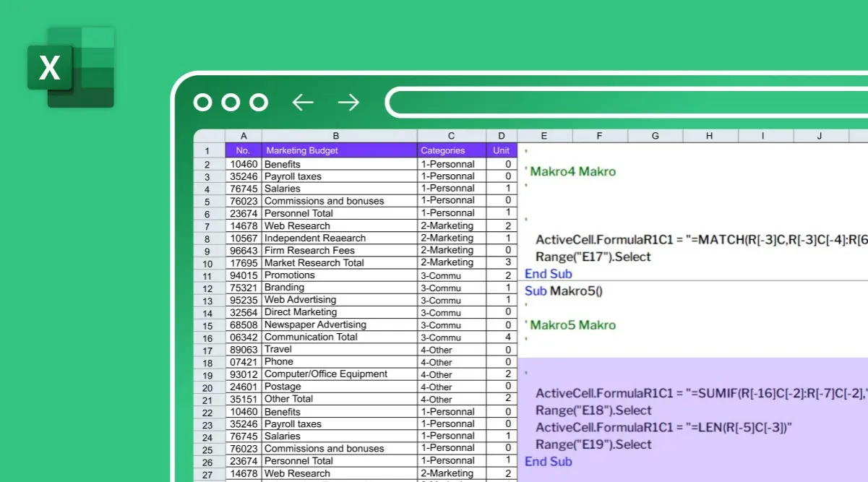Image resolution: width=868 pixels, height=482 pixels.
Task: Click the cell containing 17695
Action: pos(244,262)
